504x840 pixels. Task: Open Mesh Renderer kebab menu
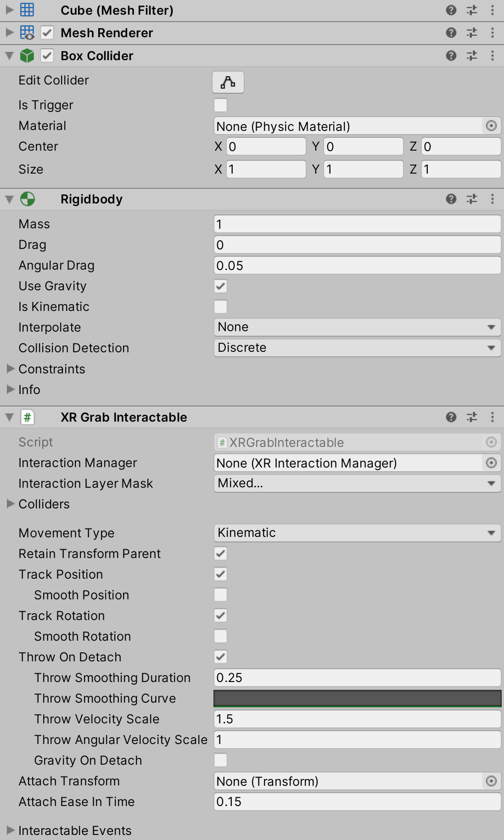(493, 33)
